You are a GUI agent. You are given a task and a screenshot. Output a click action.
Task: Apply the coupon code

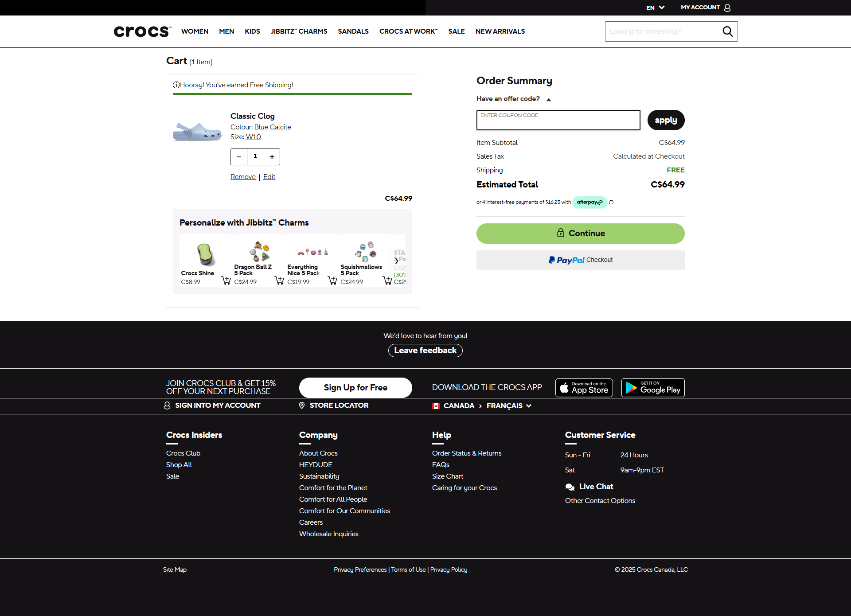(666, 120)
